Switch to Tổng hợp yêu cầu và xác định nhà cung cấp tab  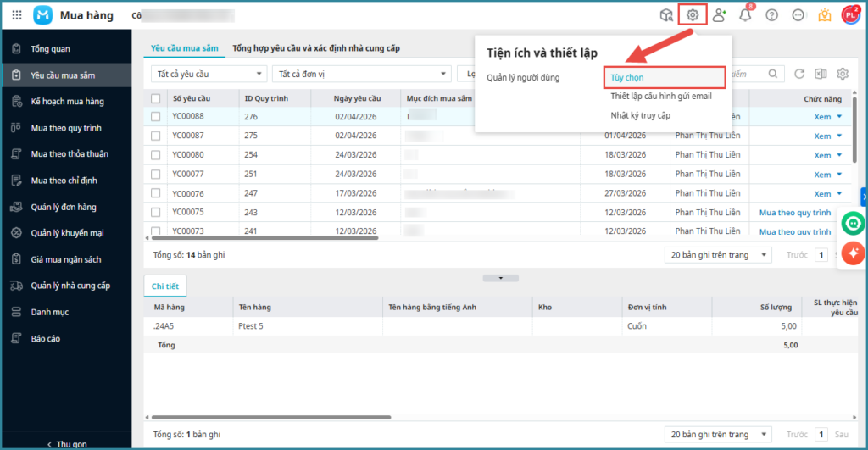(316, 48)
